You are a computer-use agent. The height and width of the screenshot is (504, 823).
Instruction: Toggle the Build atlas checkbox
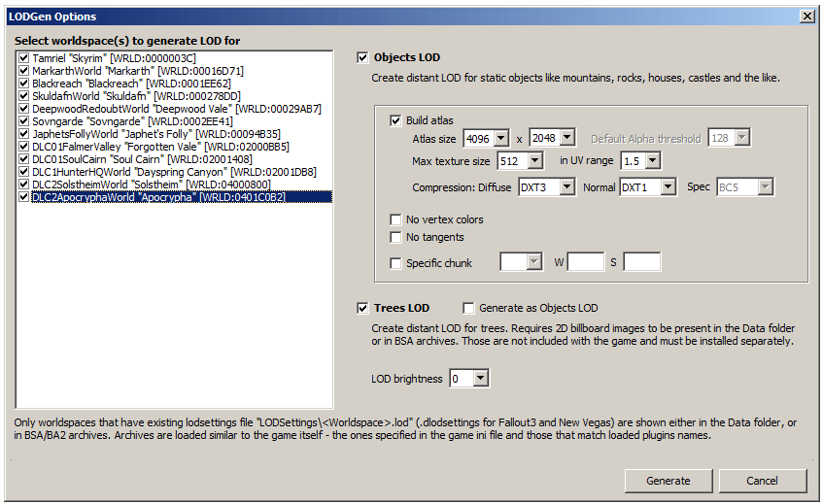[x=395, y=120]
